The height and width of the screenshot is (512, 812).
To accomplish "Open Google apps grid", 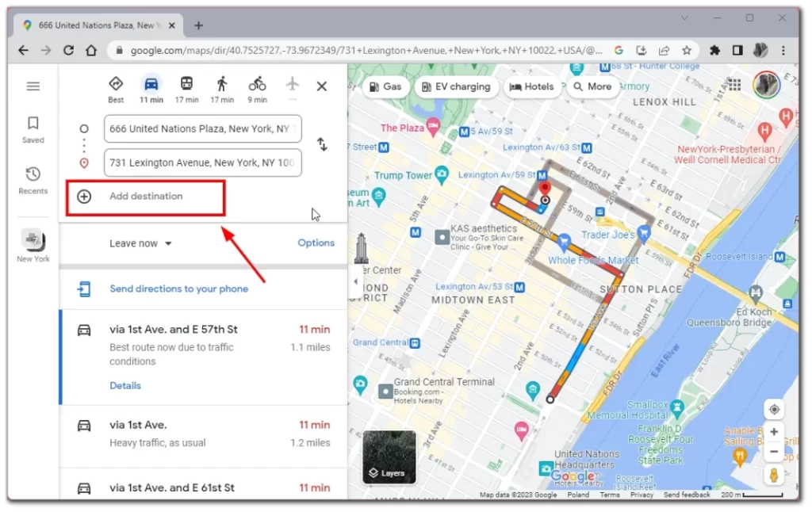I will 733,84.
